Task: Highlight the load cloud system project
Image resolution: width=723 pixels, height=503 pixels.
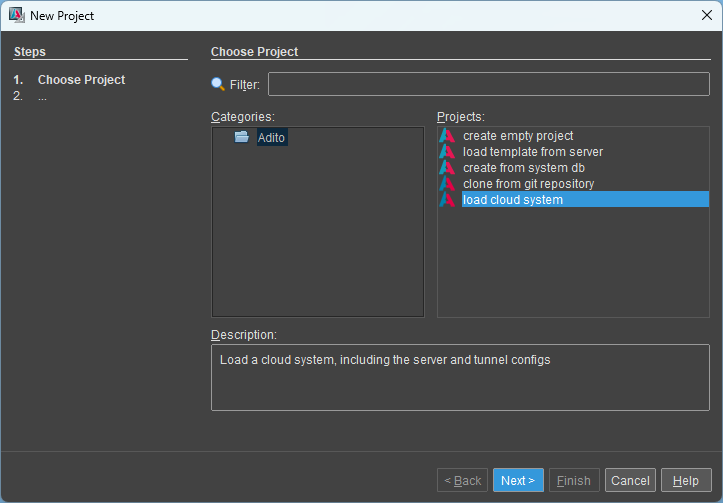Action: pyautogui.click(x=512, y=200)
